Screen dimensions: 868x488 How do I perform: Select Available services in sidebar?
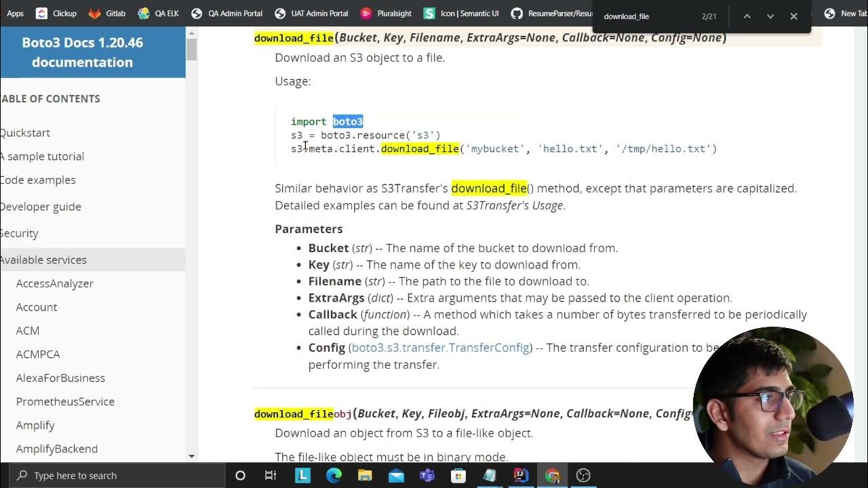pyautogui.click(x=93, y=260)
